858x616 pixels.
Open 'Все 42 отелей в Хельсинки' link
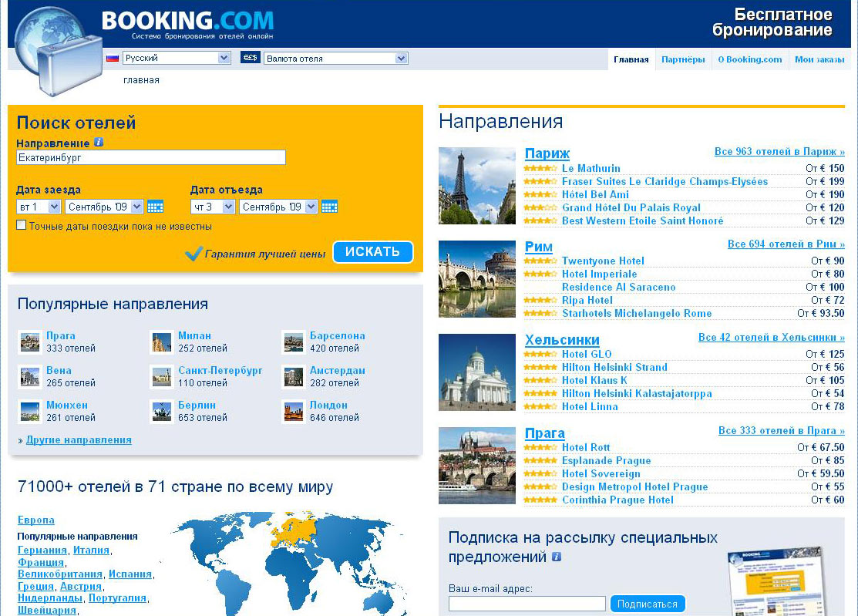[x=771, y=338]
